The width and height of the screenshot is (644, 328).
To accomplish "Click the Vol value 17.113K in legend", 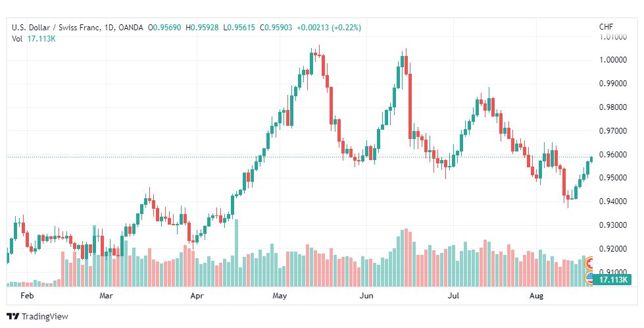I will coord(41,39).
